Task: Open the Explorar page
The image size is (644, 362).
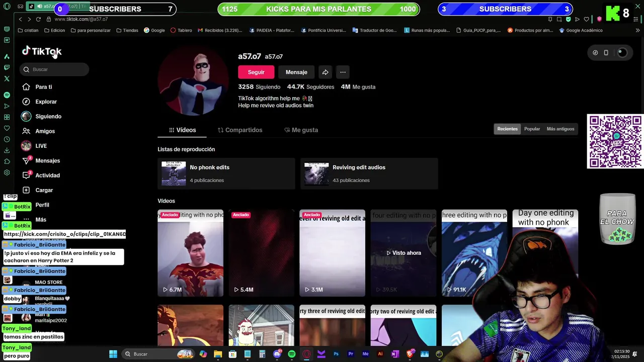Action: (x=39, y=102)
